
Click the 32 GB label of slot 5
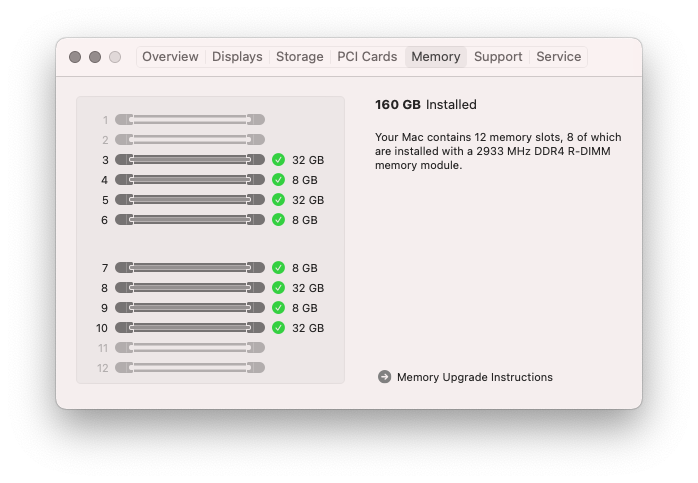click(x=308, y=200)
